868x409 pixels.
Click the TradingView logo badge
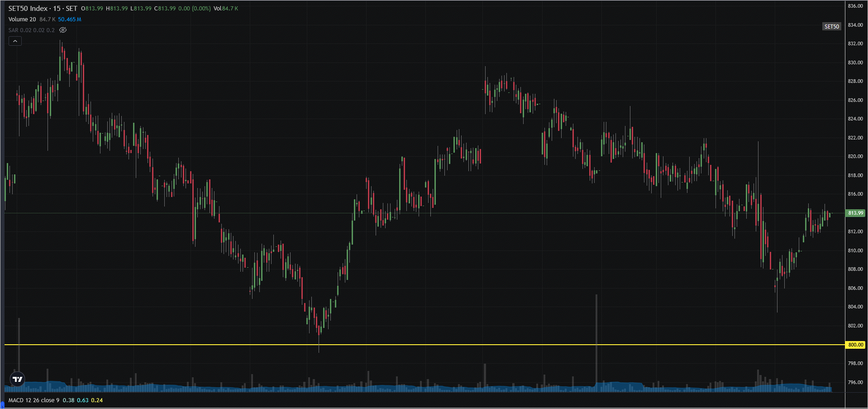point(17,379)
